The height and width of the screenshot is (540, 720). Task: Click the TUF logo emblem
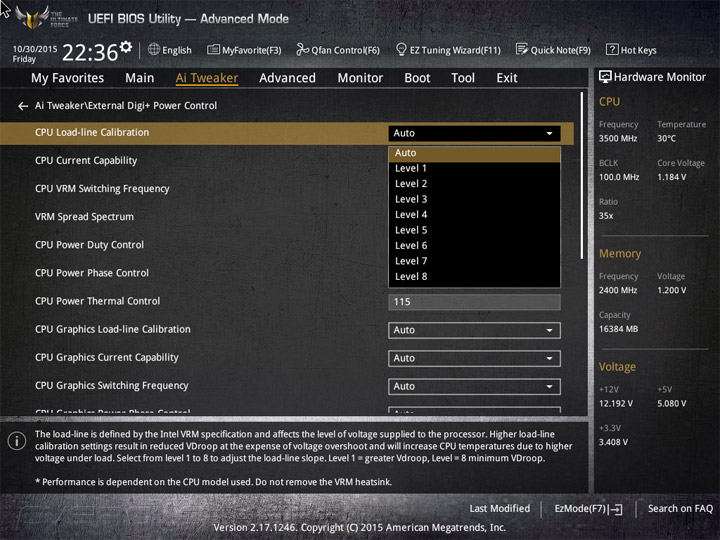(32, 18)
